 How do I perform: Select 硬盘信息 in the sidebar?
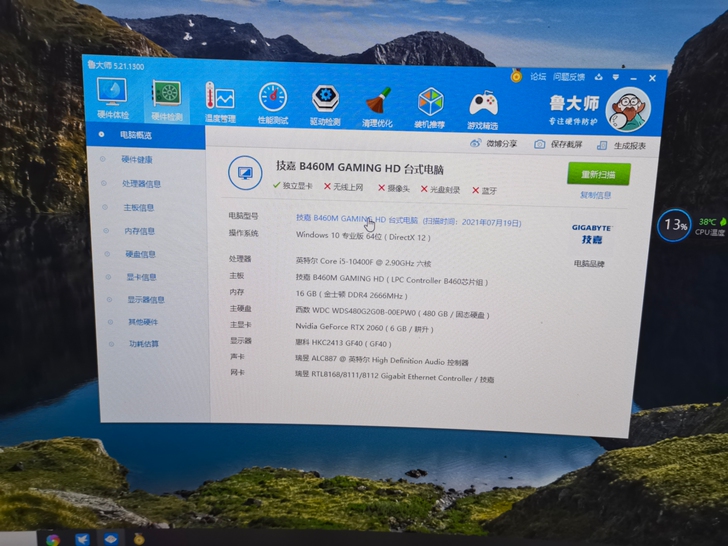(x=140, y=254)
